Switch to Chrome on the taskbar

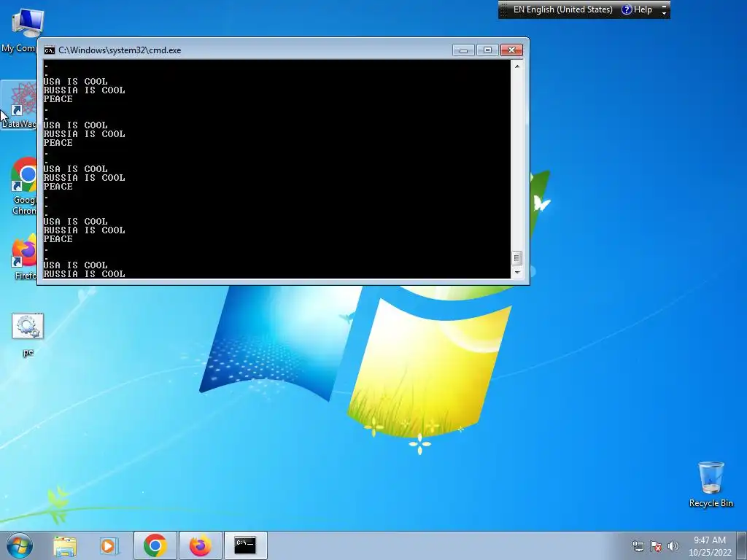155,545
